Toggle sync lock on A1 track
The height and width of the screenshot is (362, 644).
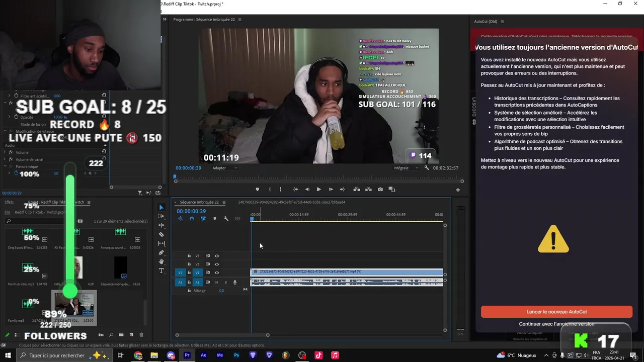click(x=208, y=282)
